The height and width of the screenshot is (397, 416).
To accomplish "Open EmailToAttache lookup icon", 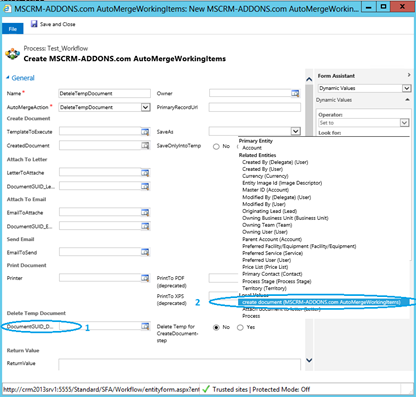I will pos(145,213).
